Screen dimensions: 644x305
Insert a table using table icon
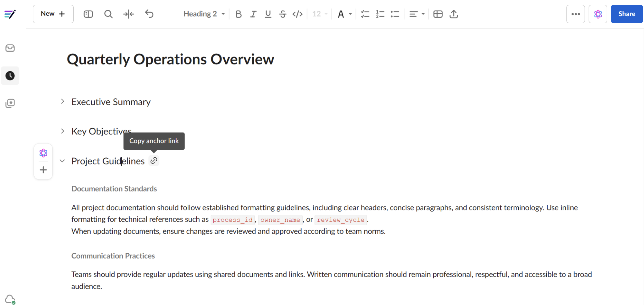(x=438, y=14)
